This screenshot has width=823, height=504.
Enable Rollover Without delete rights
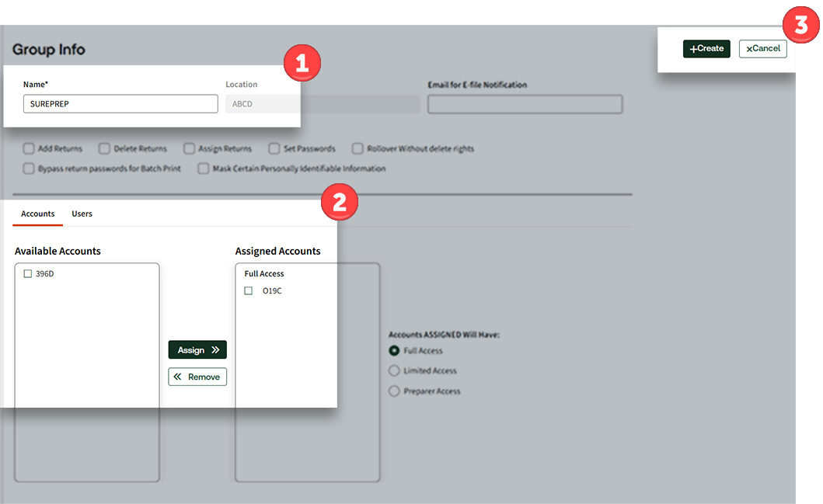coord(357,148)
